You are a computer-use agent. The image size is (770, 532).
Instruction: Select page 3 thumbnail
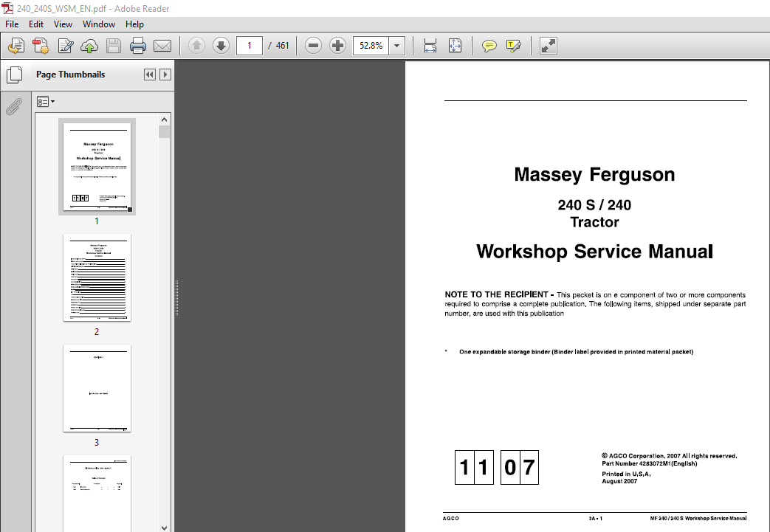[97, 388]
